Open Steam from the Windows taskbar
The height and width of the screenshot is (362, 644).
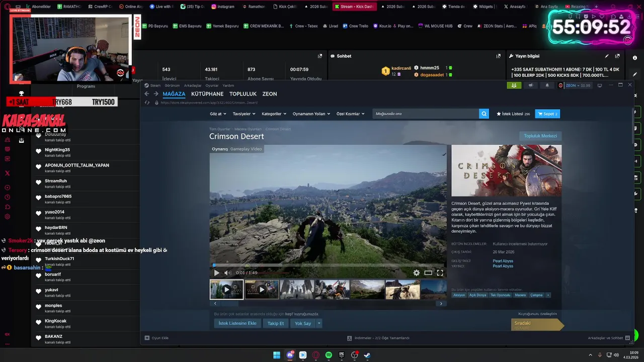tap(367, 355)
